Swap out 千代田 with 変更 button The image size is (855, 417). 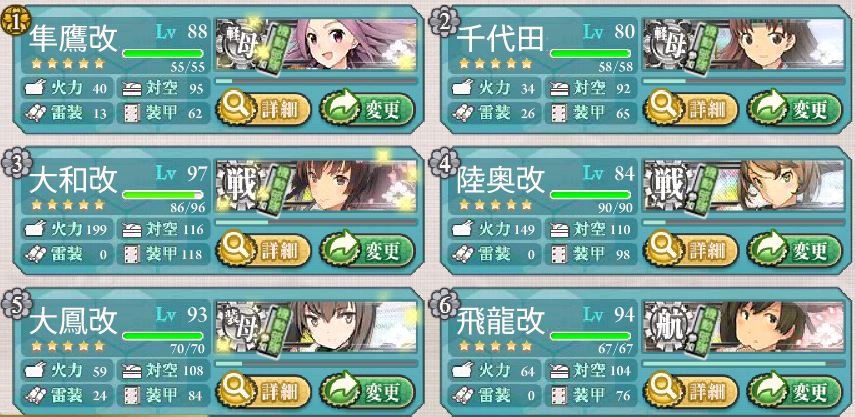(x=794, y=109)
